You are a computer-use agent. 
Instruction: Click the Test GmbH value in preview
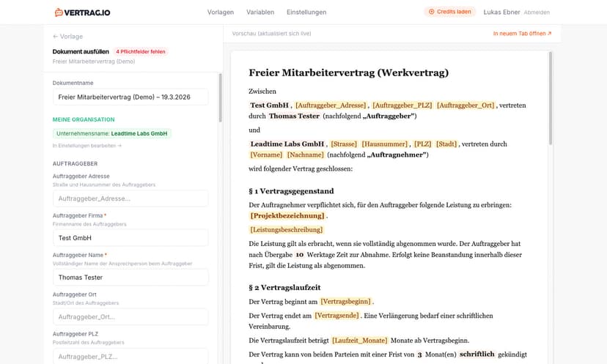270,105
